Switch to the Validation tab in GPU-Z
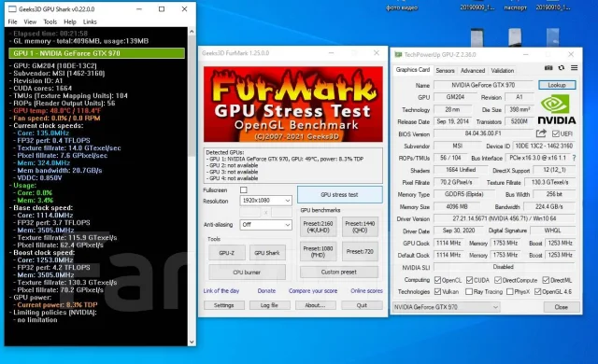Screen dimensions: 598x364 click(x=503, y=70)
